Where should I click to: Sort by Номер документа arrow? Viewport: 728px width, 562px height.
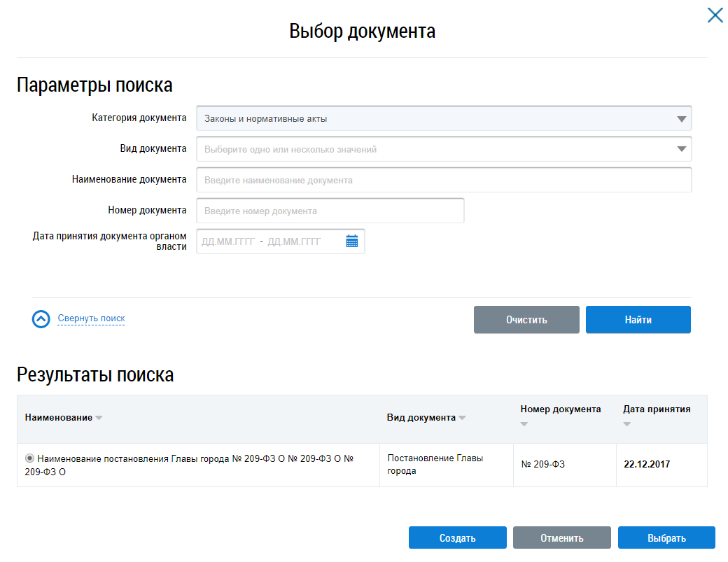[524, 425]
